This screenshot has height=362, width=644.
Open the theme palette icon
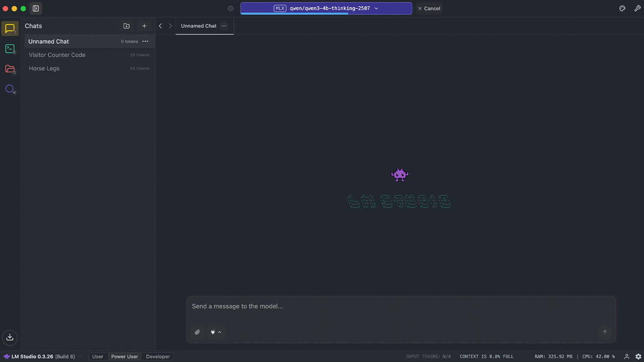[x=622, y=8]
